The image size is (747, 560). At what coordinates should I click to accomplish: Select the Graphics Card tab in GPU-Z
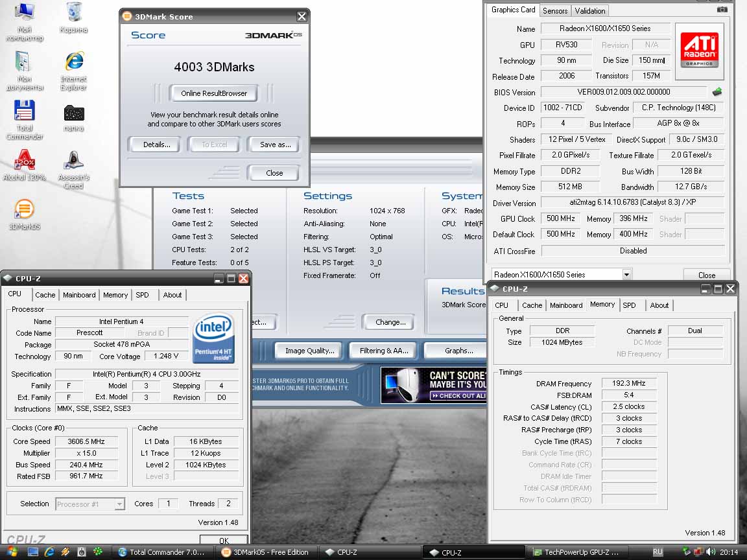coord(513,10)
